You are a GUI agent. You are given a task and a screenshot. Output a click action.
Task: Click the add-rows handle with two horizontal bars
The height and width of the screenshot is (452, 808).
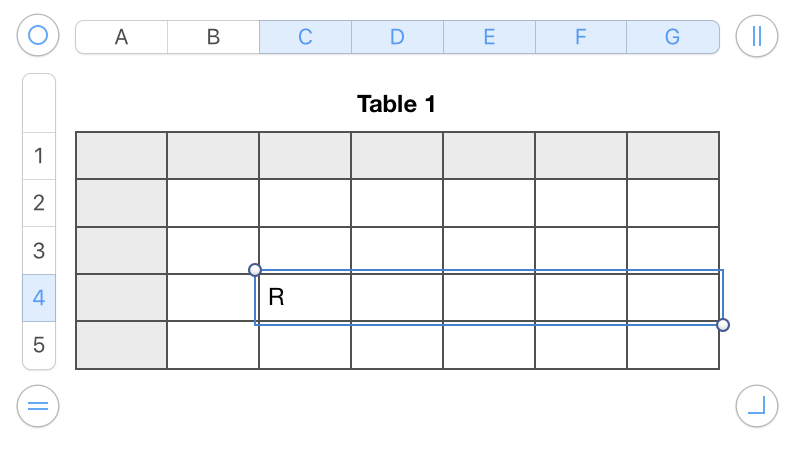tap(38, 406)
